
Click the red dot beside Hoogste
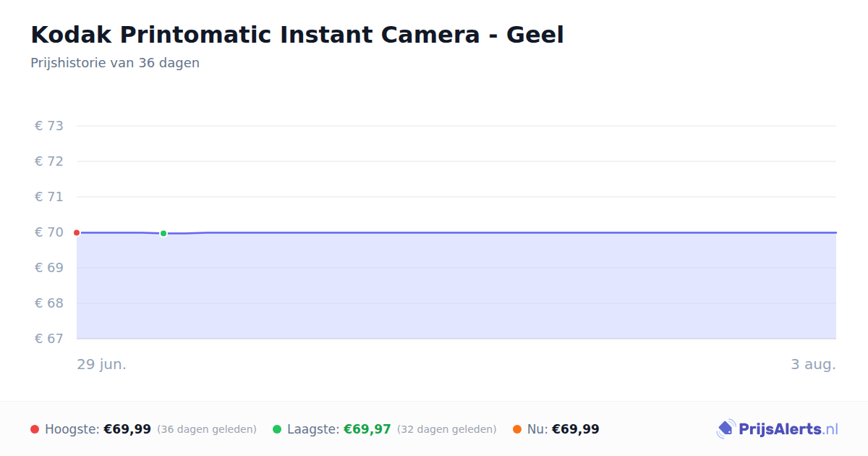(35, 429)
